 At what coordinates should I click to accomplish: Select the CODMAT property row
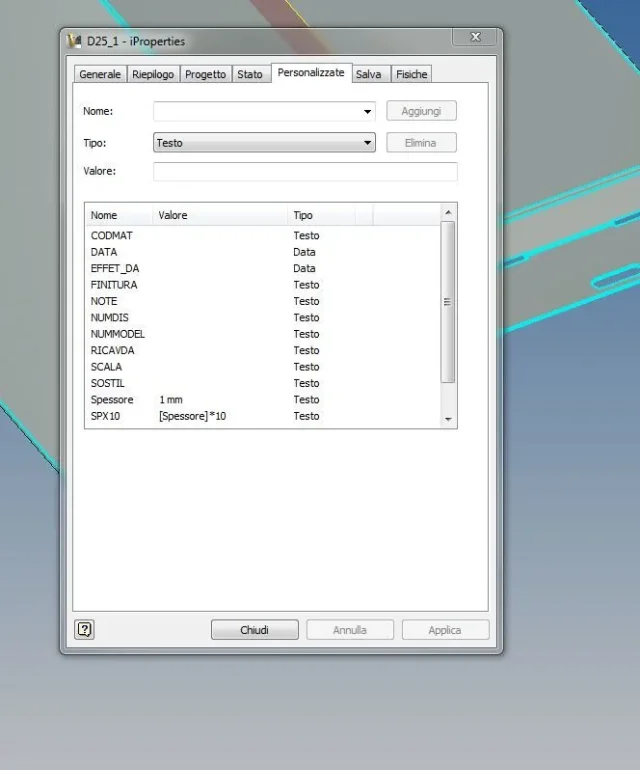point(111,236)
